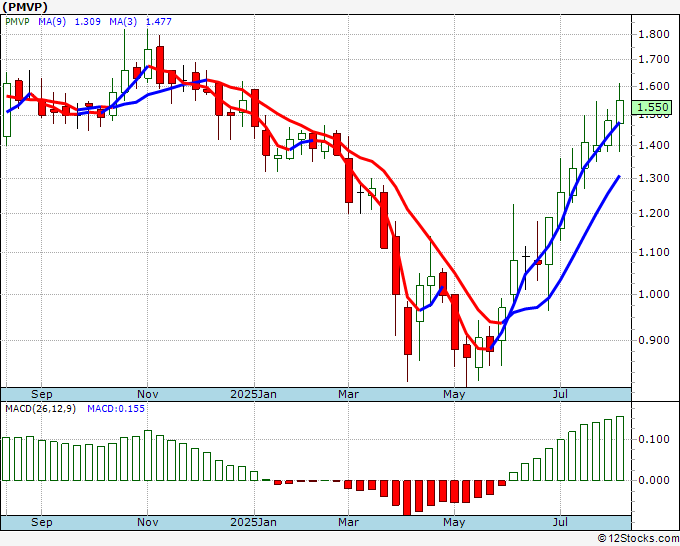Click the 1.300 price axis label
Image resolution: width=680 pixels, height=546 pixels.
(x=654, y=178)
